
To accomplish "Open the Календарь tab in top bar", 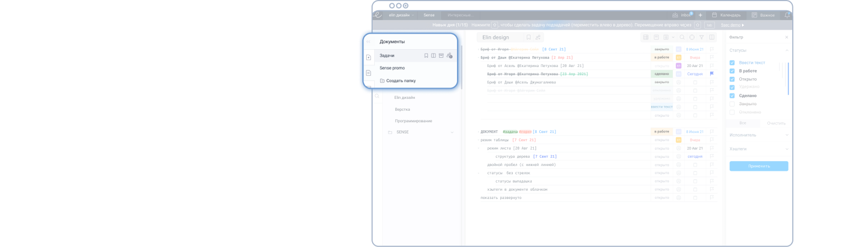I will [726, 15].
